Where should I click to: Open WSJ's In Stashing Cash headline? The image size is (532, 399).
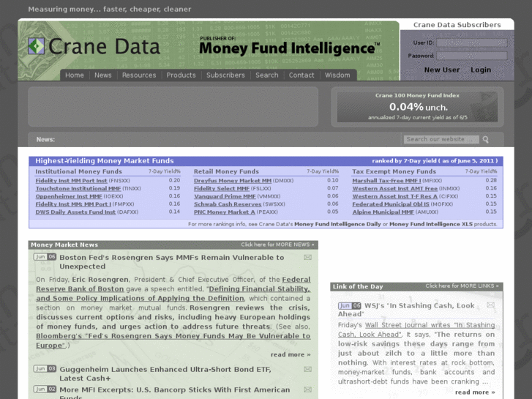click(x=406, y=310)
